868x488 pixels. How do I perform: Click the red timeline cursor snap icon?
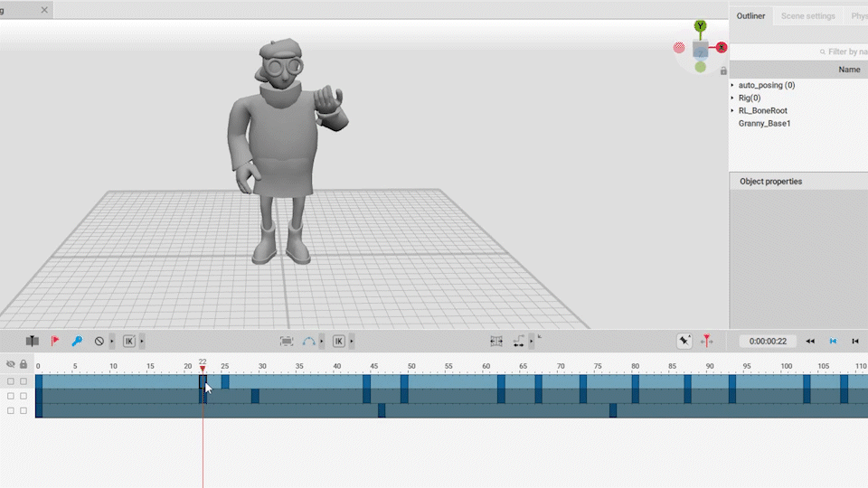click(706, 342)
